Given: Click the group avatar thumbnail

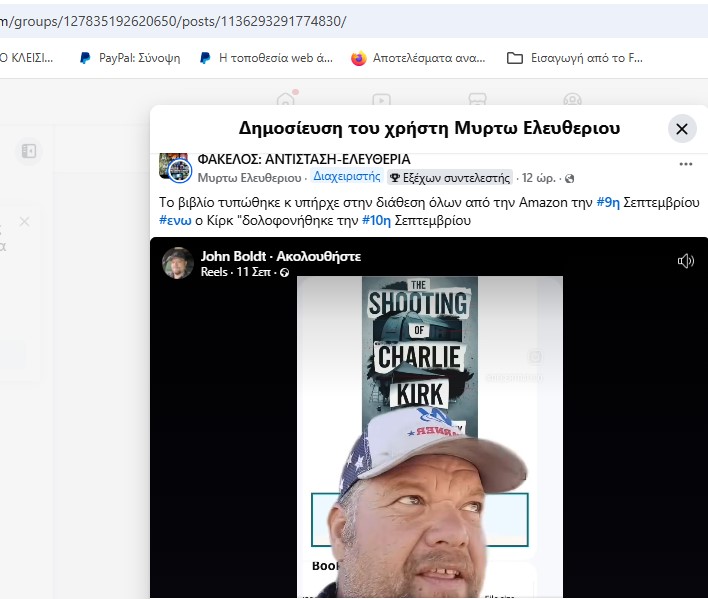Looking at the screenshot, I should (176, 168).
